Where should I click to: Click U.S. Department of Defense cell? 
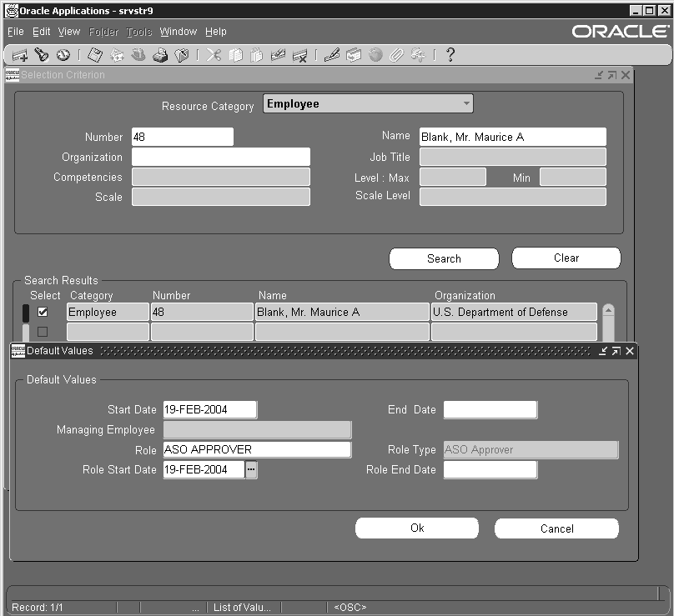[514, 312]
